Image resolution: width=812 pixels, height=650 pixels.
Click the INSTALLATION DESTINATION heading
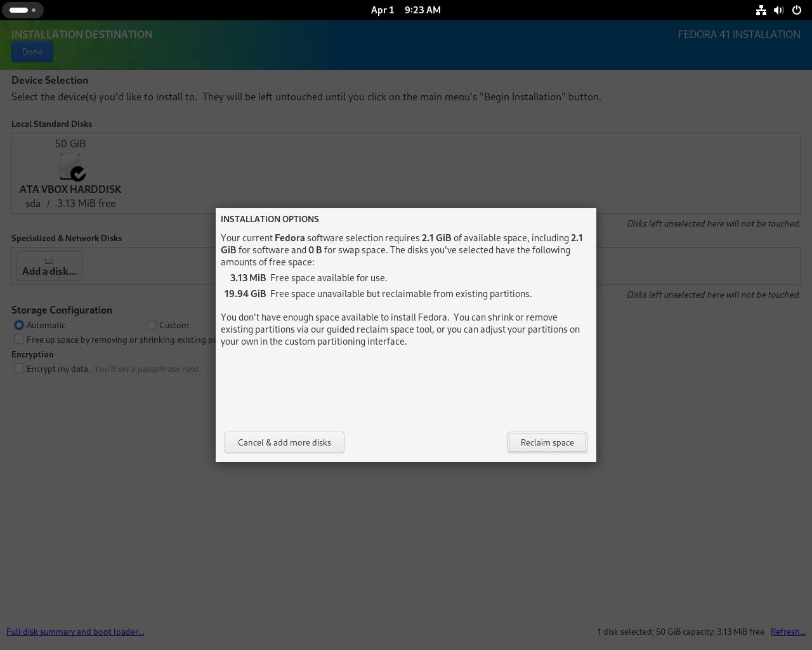pyautogui.click(x=82, y=34)
